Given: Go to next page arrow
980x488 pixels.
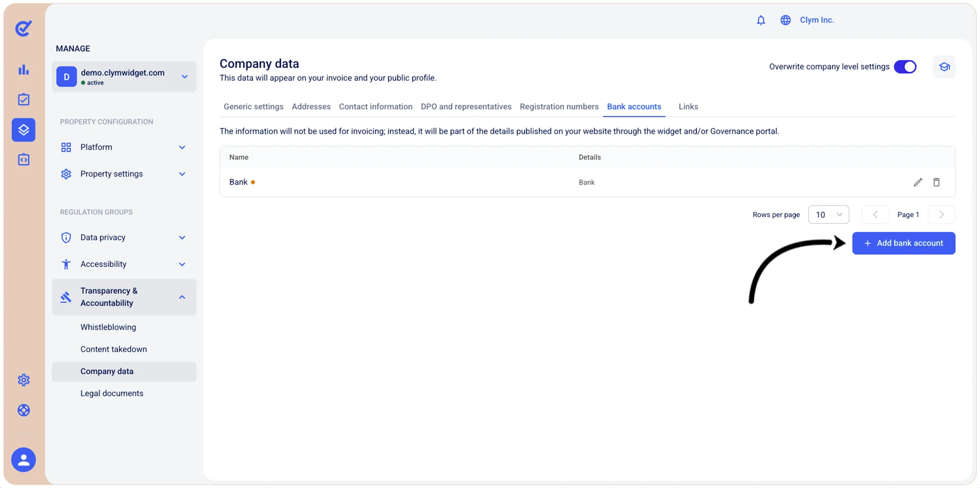Looking at the screenshot, I should [941, 215].
